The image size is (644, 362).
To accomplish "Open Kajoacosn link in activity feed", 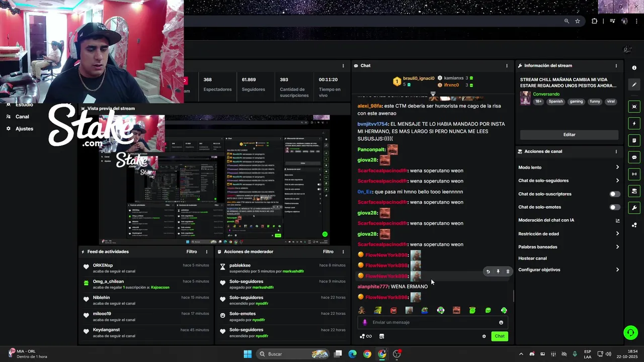I will [x=160, y=288].
